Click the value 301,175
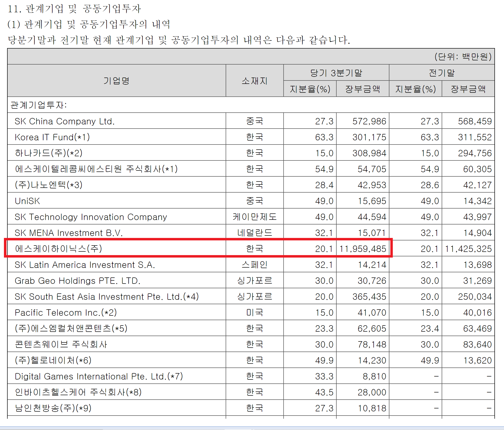The image size is (504, 430). point(369,137)
